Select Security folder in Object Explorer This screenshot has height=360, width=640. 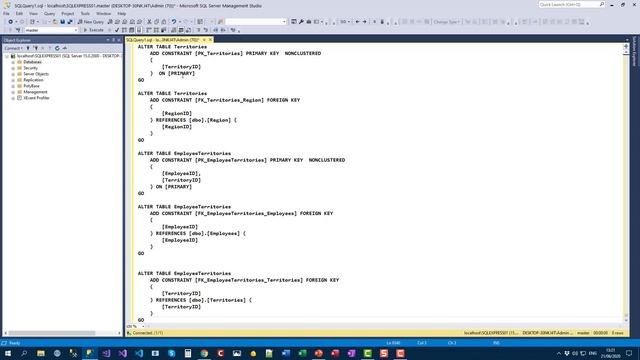click(x=30, y=68)
